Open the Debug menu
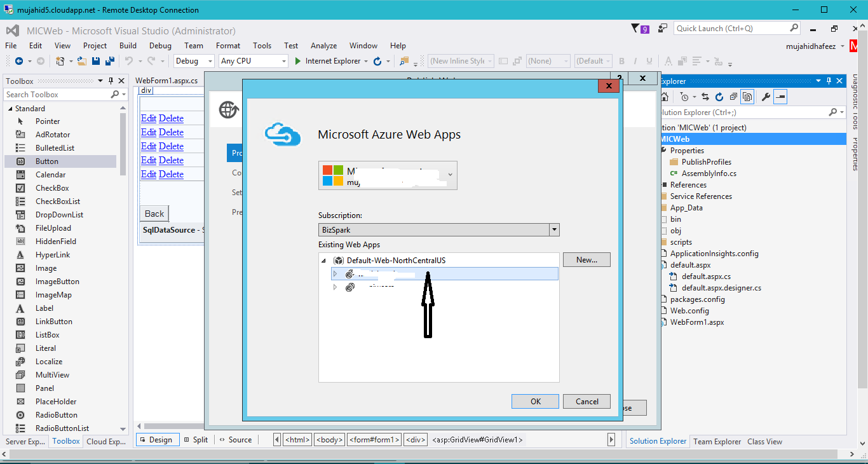 [160, 46]
